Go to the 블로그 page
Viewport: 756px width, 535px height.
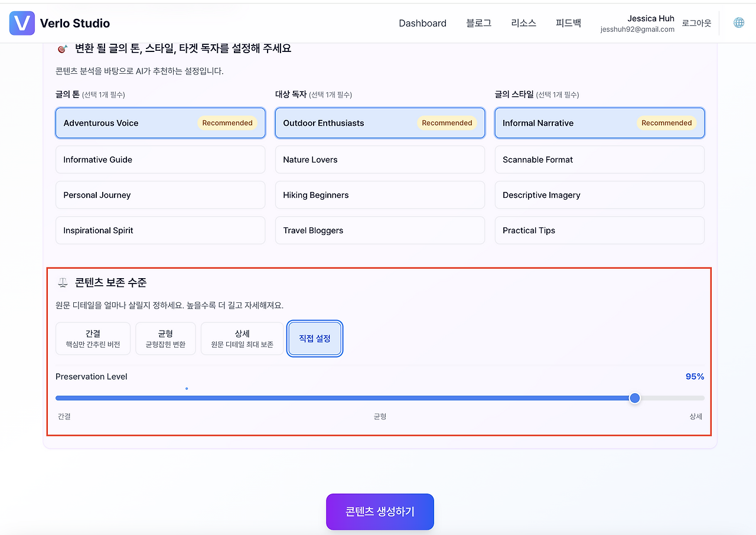478,23
